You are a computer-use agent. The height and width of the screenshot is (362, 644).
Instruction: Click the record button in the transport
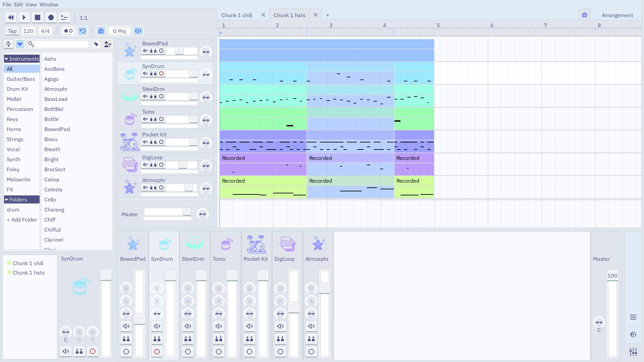pyautogui.click(x=51, y=17)
